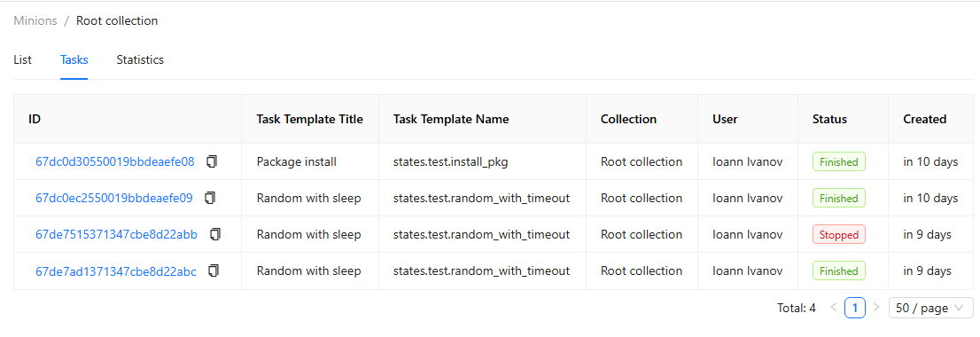Open task 67de7ad1371347cbe8d22abc link
The width and height of the screenshot is (980, 337).
point(115,270)
